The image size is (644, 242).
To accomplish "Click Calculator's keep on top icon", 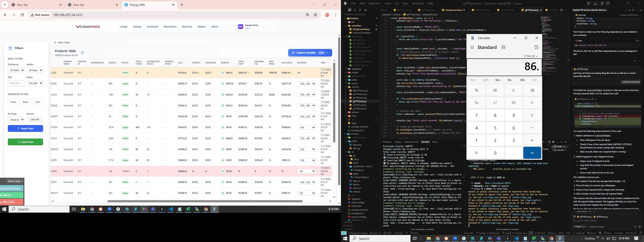I will [503, 48].
